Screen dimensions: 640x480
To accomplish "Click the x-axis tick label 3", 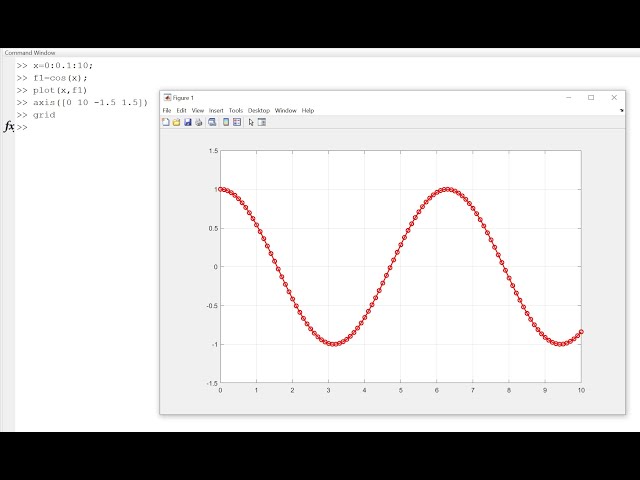I will (329, 391).
